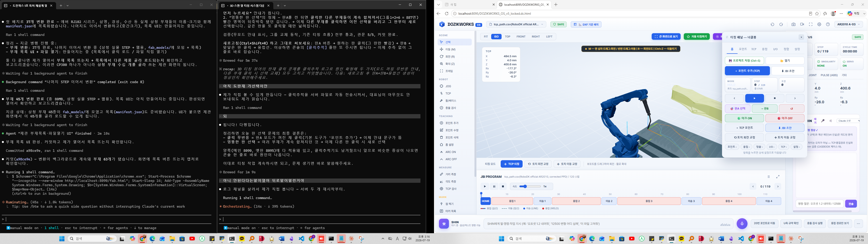
Task: Choose the 회전 (R) rotate tool
Action: pyautogui.click(x=455, y=57)
